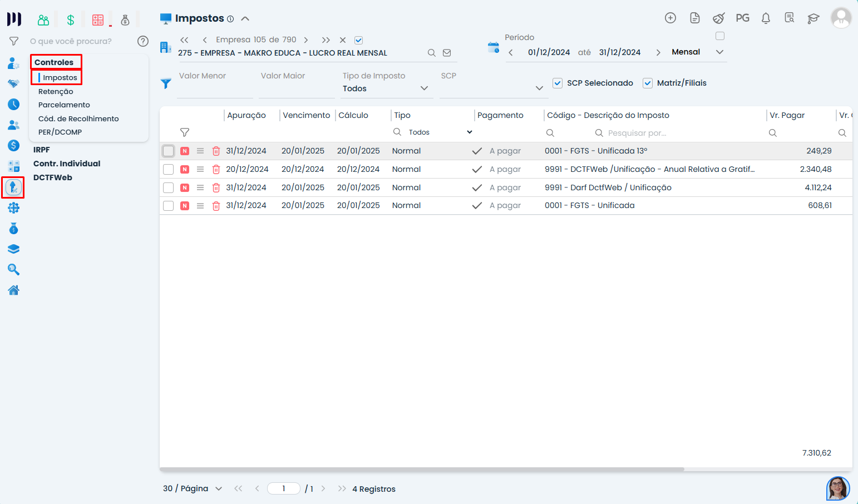
Task: Click the blue funnel filter icon
Action: click(166, 84)
